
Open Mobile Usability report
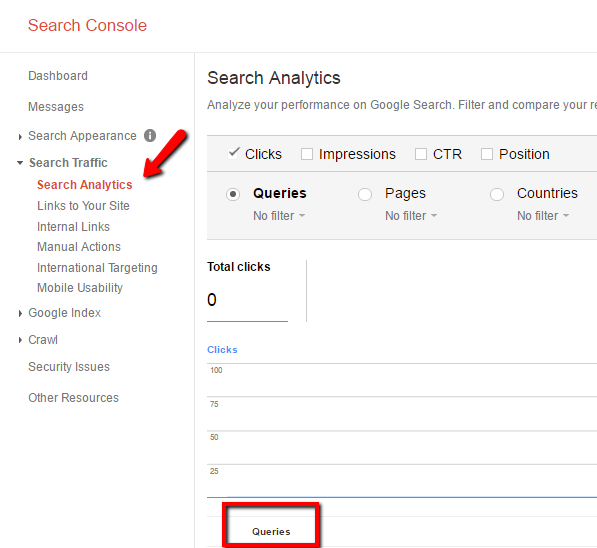pyautogui.click(x=80, y=288)
